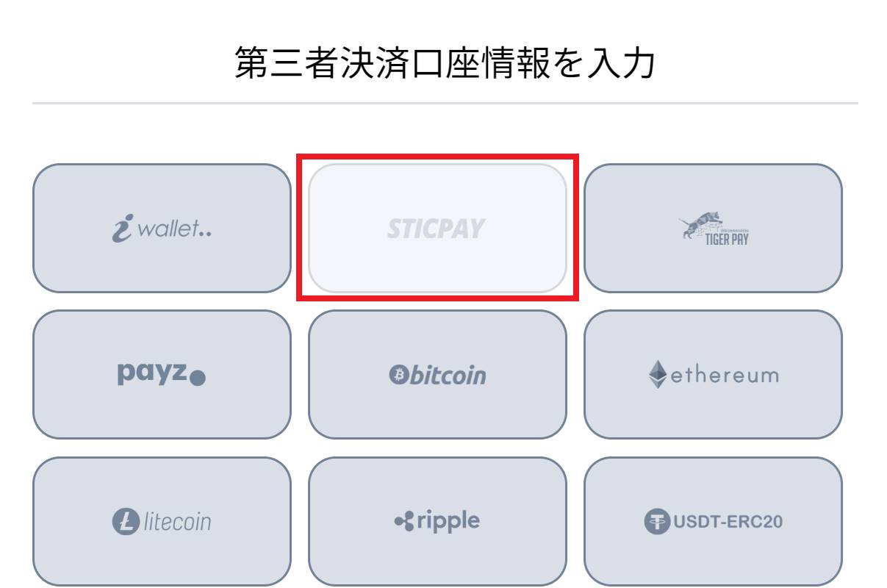Pick the payz payment method tile
The width and height of the screenshot is (887, 588).
[162, 374]
